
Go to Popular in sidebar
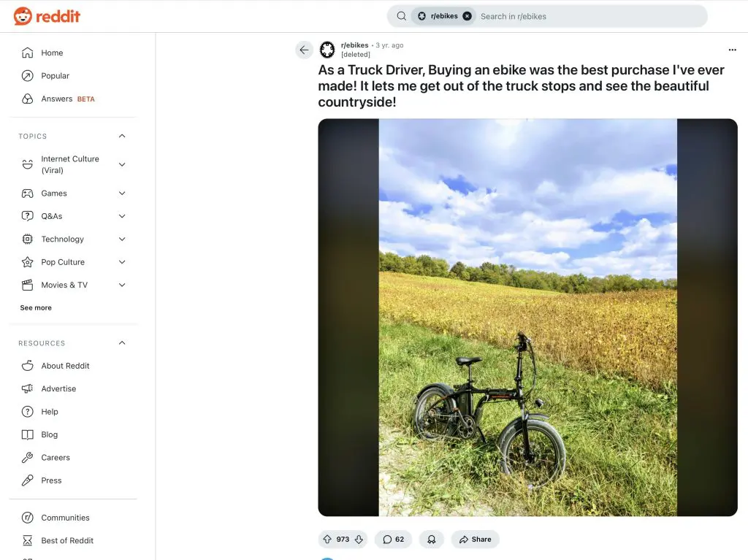click(55, 76)
